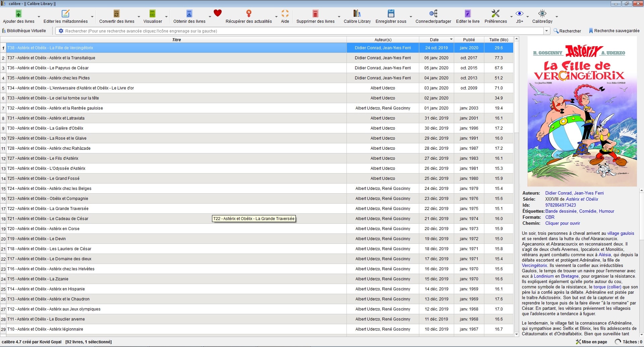Follow the Astérix et Obélix series link

point(582,199)
